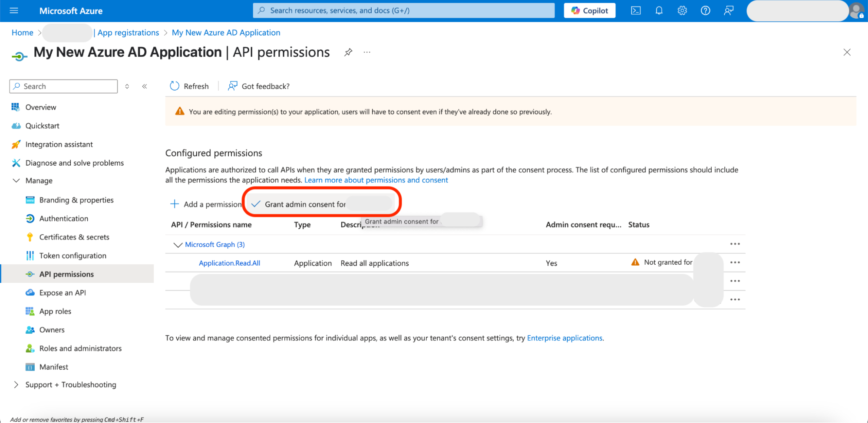Viewport: 868px width, 423px height.
Task: Click the Refresh button
Action: tap(189, 86)
